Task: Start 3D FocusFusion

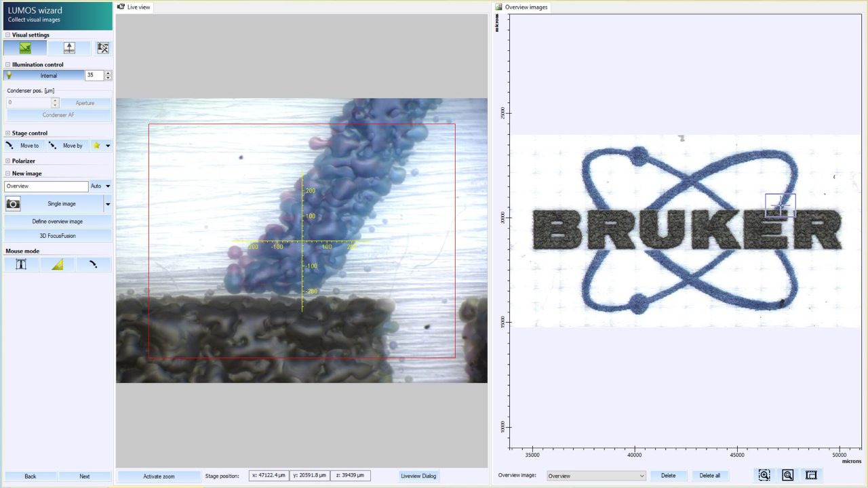Action: [58, 236]
